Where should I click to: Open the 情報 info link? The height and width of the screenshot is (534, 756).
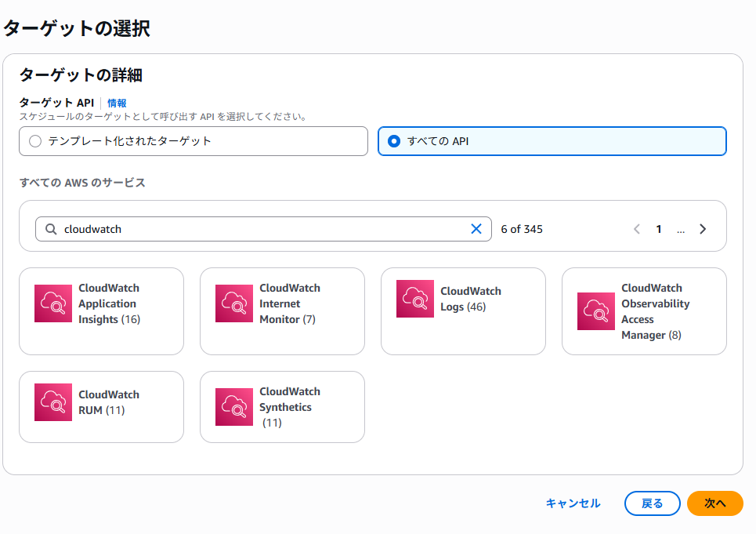[x=117, y=103]
